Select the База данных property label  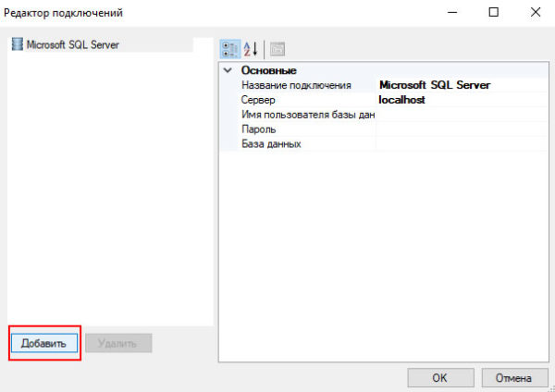tap(271, 144)
